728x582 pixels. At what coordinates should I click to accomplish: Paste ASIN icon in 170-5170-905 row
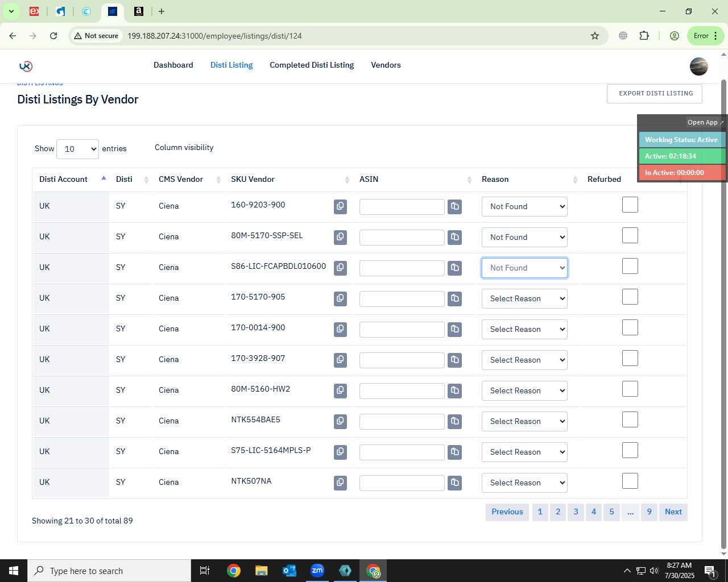pos(454,298)
